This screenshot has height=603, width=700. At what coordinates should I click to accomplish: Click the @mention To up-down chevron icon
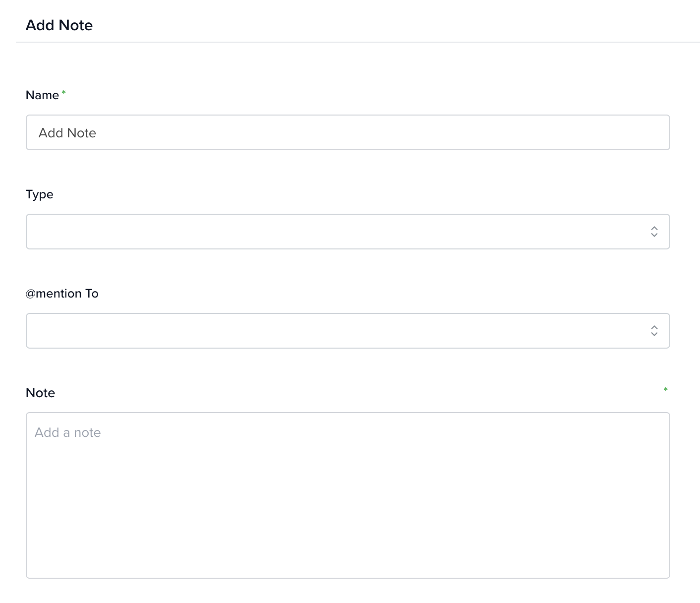[x=654, y=331]
